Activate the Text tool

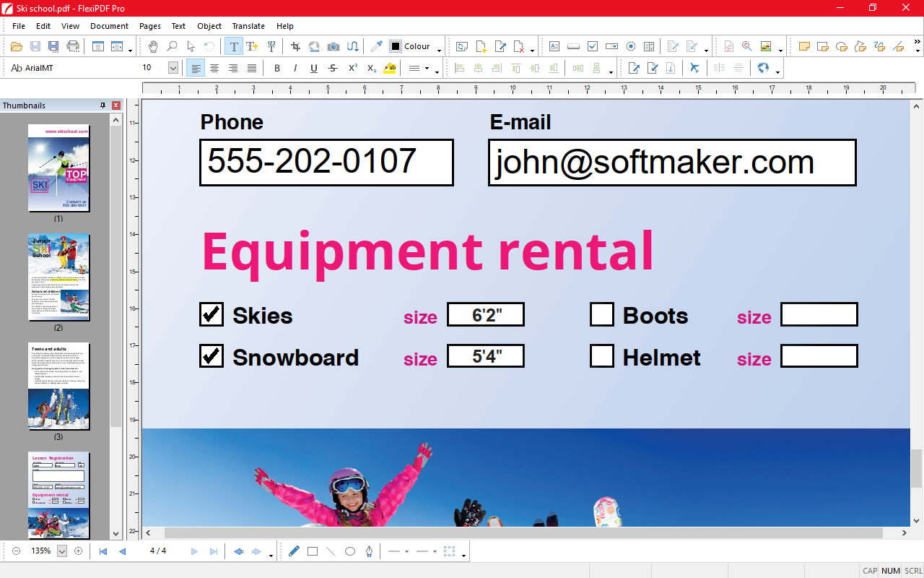click(234, 46)
